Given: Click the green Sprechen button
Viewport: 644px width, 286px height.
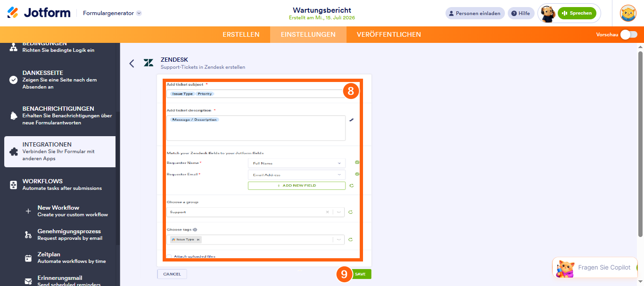Looking at the screenshot, I should 577,13.
